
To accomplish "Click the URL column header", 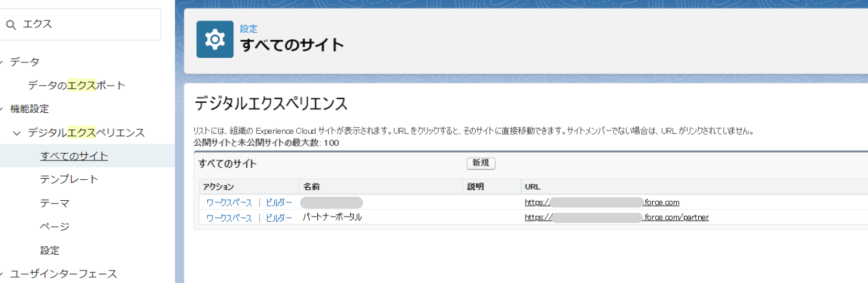I will [x=532, y=187].
